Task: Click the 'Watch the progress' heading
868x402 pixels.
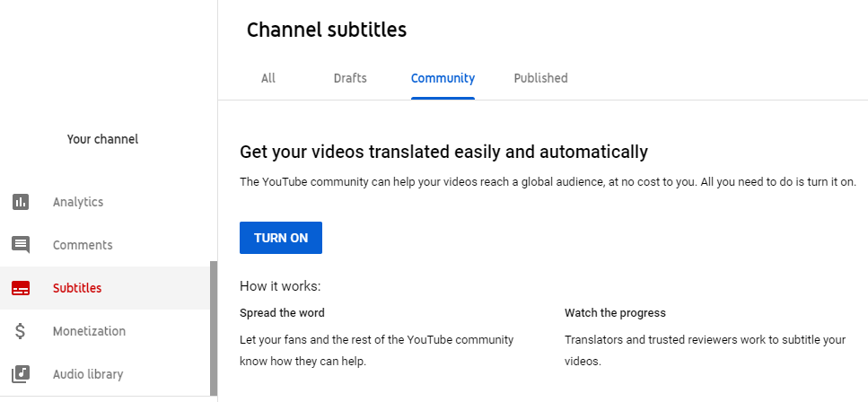Action: (615, 313)
